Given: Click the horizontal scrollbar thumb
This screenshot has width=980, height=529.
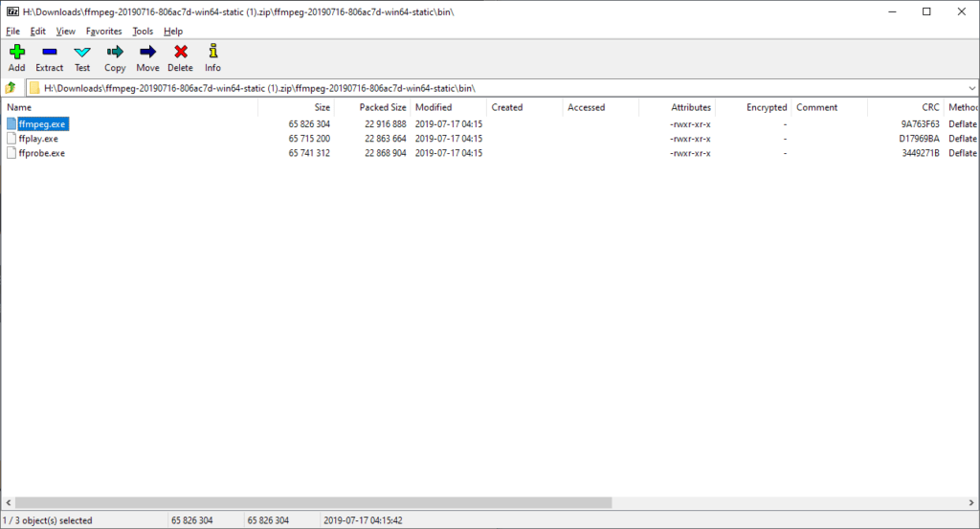Looking at the screenshot, I should point(313,503).
